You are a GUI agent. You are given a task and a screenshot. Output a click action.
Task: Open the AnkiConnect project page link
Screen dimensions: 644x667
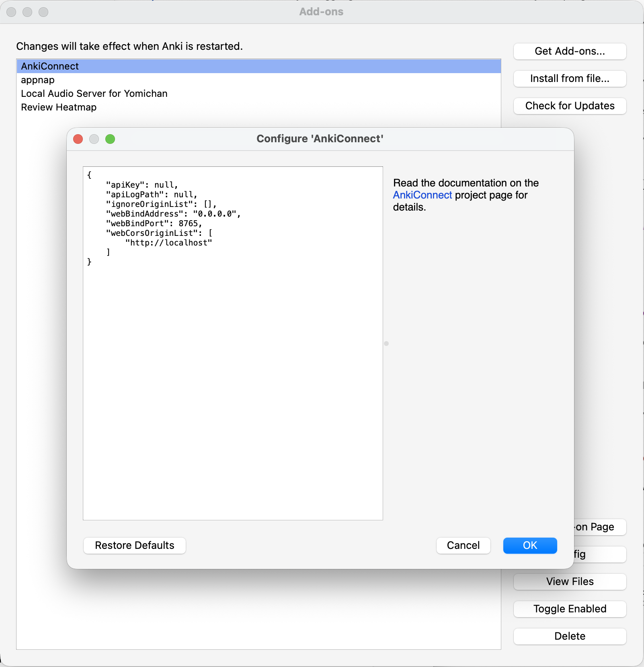422,195
